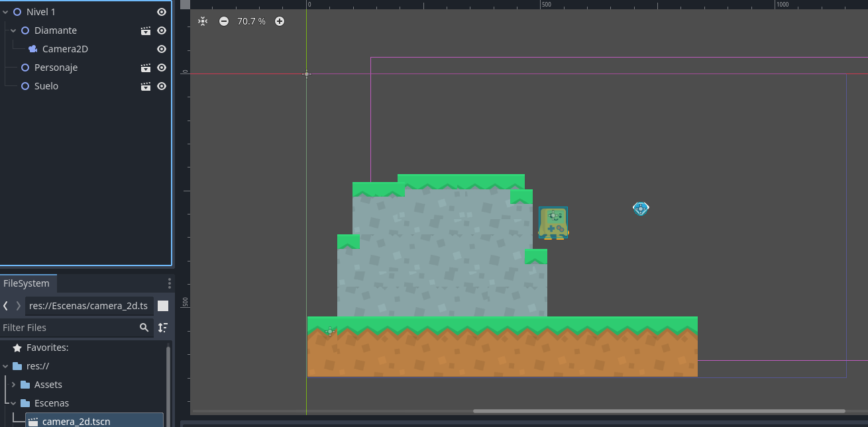The image size is (868, 427).
Task: Open Suelo scene in editor icon
Action: point(146,86)
